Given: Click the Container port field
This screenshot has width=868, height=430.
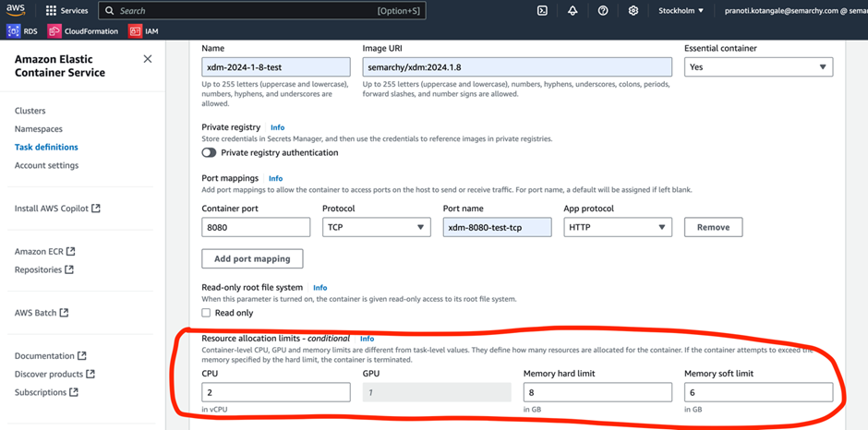Looking at the screenshot, I should click(x=256, y=227).
